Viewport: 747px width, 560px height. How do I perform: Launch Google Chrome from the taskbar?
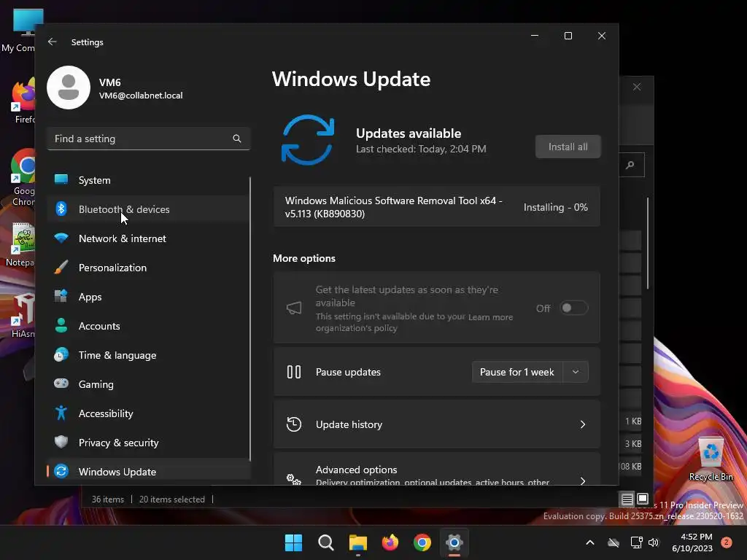(422, 542)
